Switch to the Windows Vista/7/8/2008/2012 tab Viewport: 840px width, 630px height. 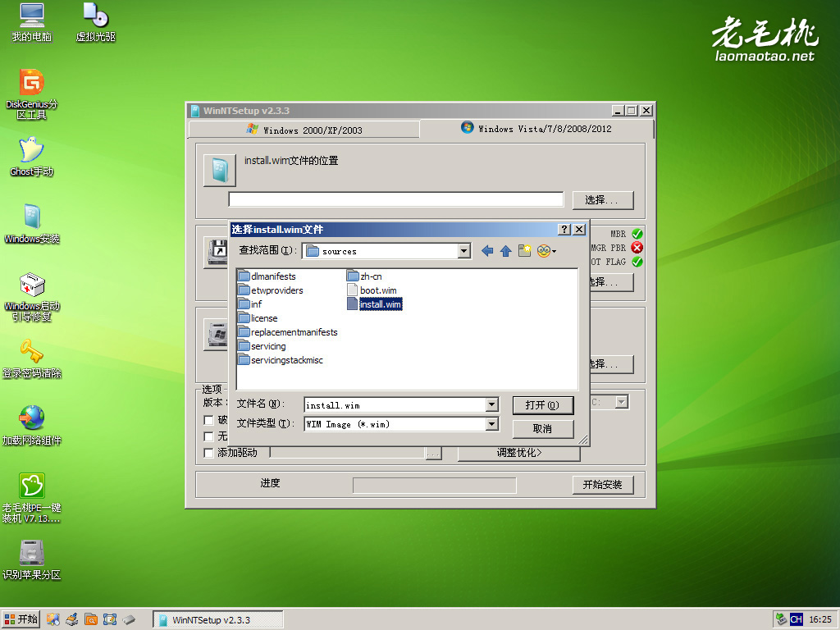coord(536,128)
